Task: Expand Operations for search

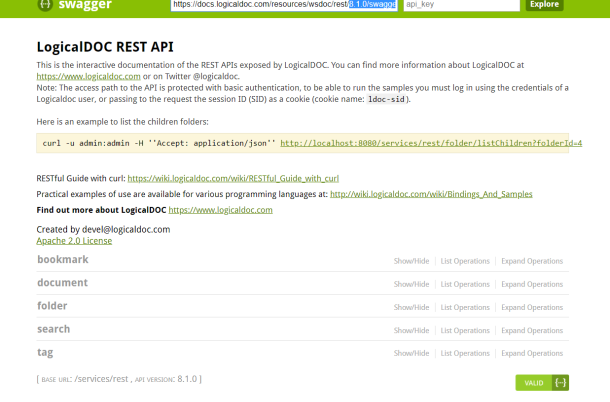Action: point(532,330)
